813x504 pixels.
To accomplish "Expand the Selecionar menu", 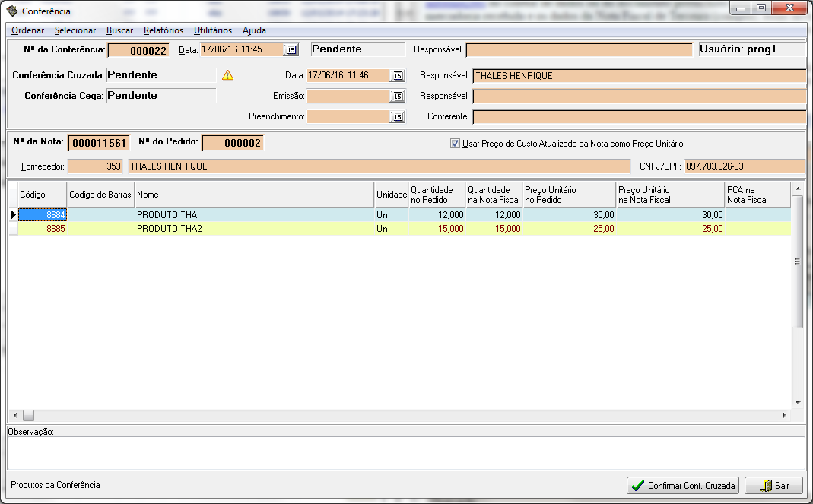I will point(75,30).
